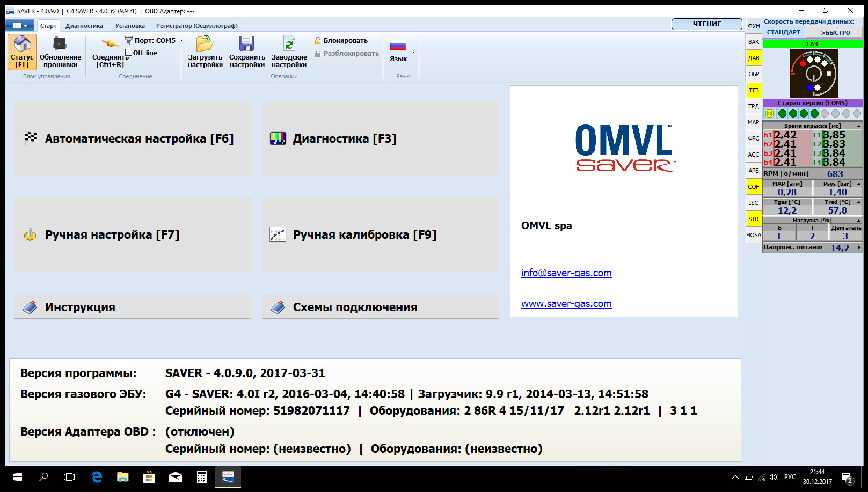Open Диагностика [F3] large button
The height and width of the screenshot is (492, 868).
click(x=381, y=138)
